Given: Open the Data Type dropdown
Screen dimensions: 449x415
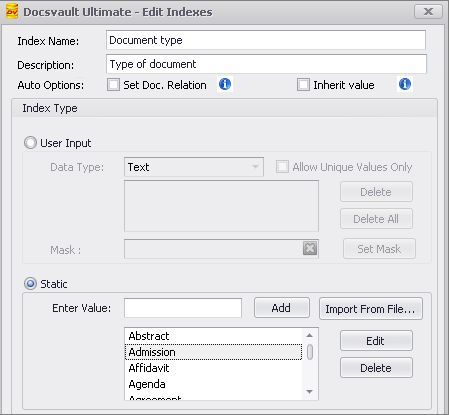Looking at the screenshot, I should (194, 167).
